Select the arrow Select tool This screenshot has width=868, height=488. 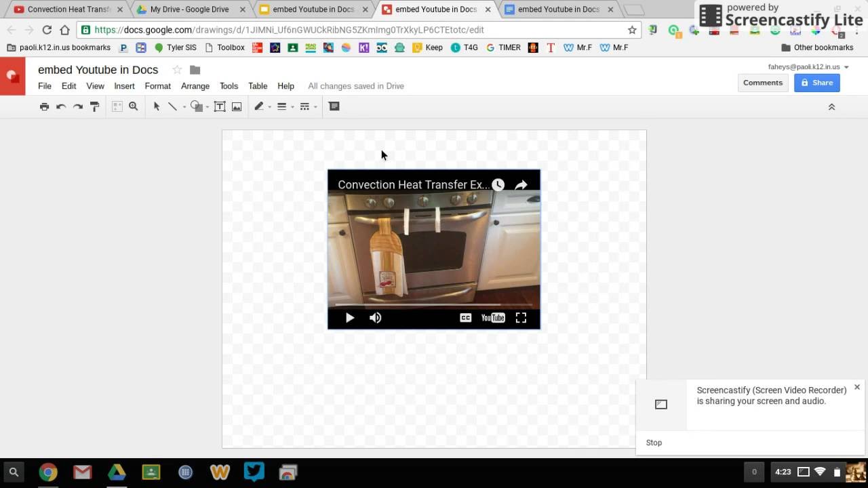[x=157, y=106]
